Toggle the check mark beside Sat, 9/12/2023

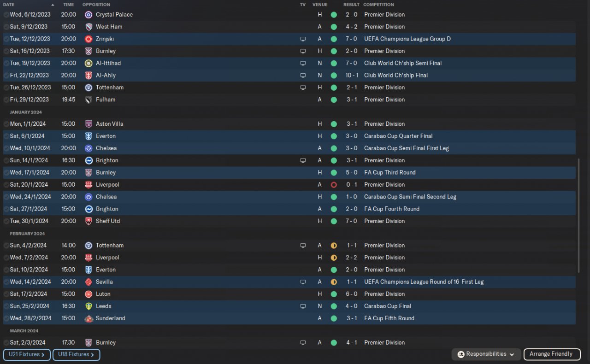pos(6,27)
